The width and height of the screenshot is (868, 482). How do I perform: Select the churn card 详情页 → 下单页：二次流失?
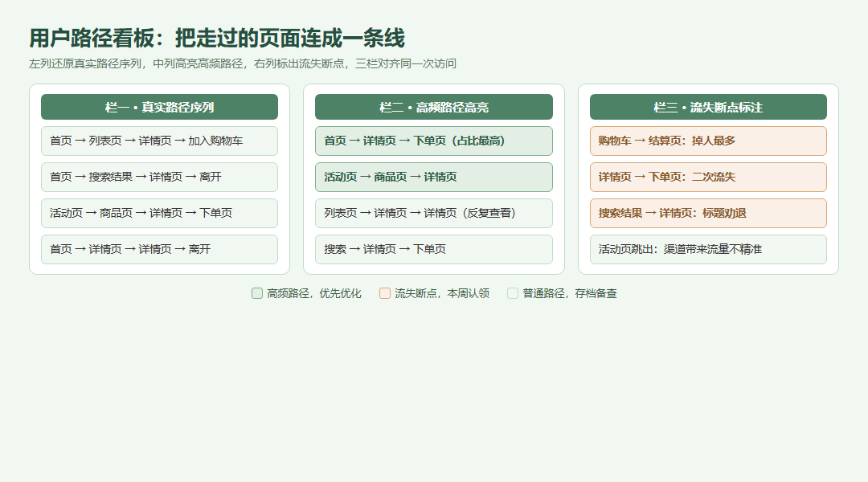(708, 177)
